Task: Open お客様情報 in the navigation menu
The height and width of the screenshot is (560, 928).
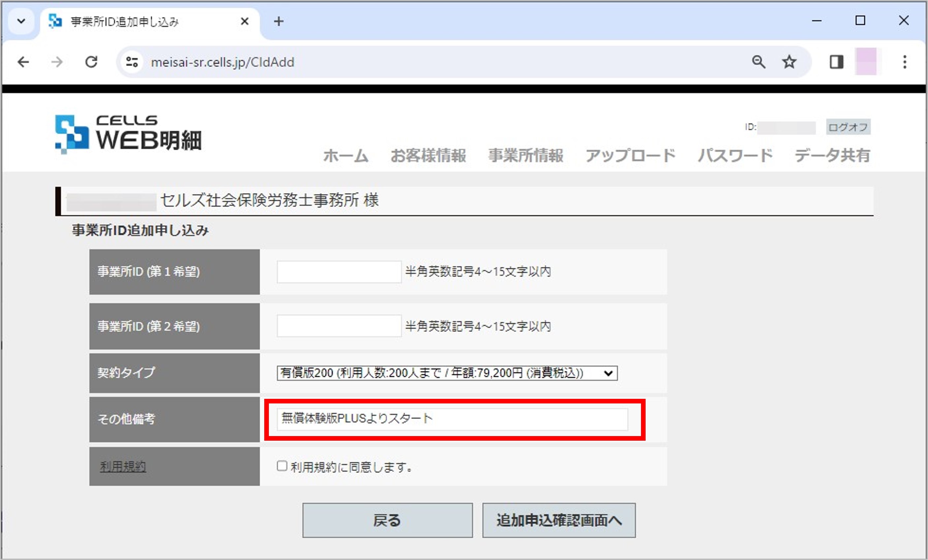Action: tap(428, 155)
